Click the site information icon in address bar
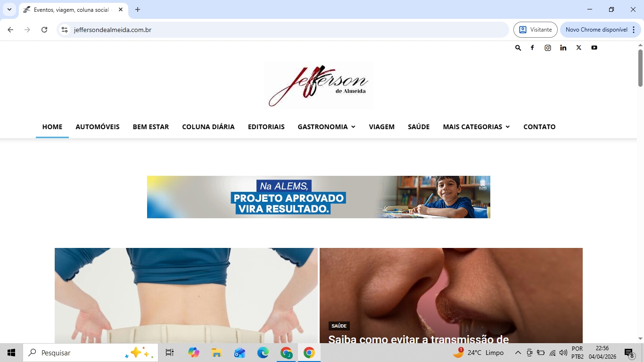 click(x=65, y=30)
